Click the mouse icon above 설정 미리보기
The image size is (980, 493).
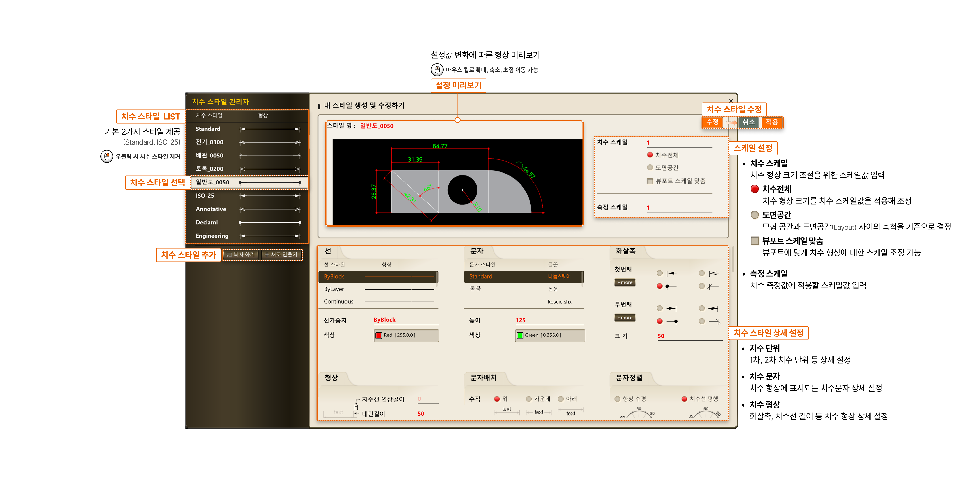tap(437, 70)
